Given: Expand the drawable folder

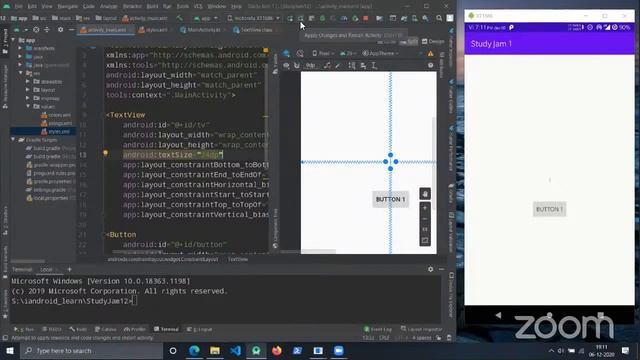Looking at the screenshot, I should click(x=28, y=81).
